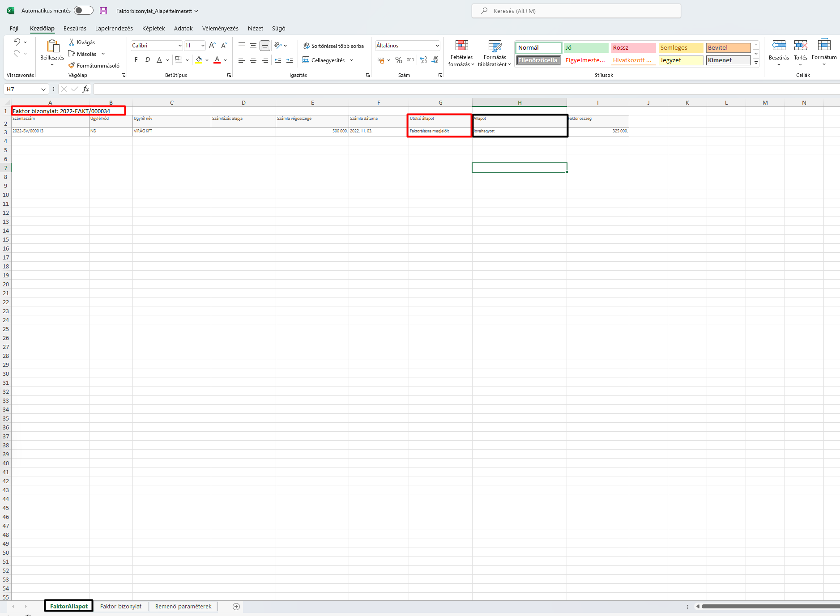Open Feltételes formázás (conditional formatting)
The image size is (840, 616).
point(461,53)
